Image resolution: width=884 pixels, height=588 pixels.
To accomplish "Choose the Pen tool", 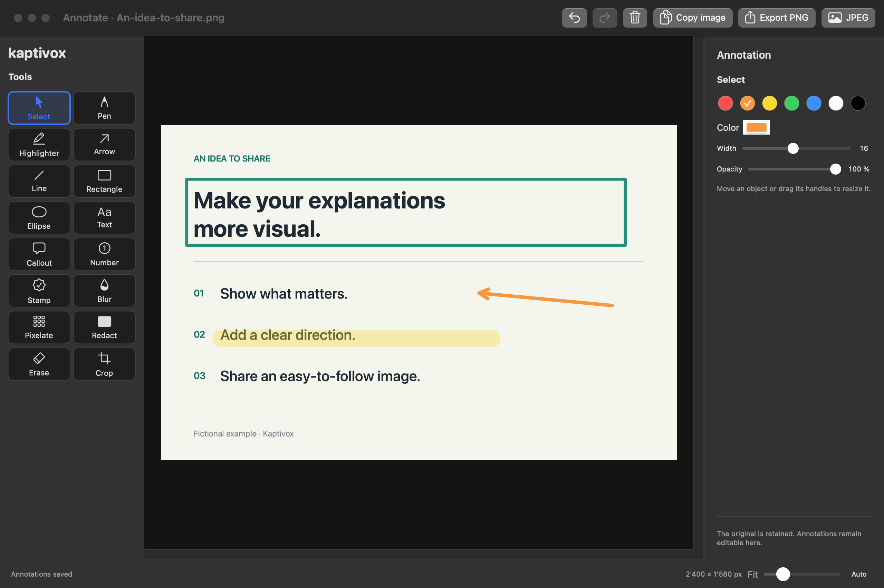I will click(x=104, y=108).
